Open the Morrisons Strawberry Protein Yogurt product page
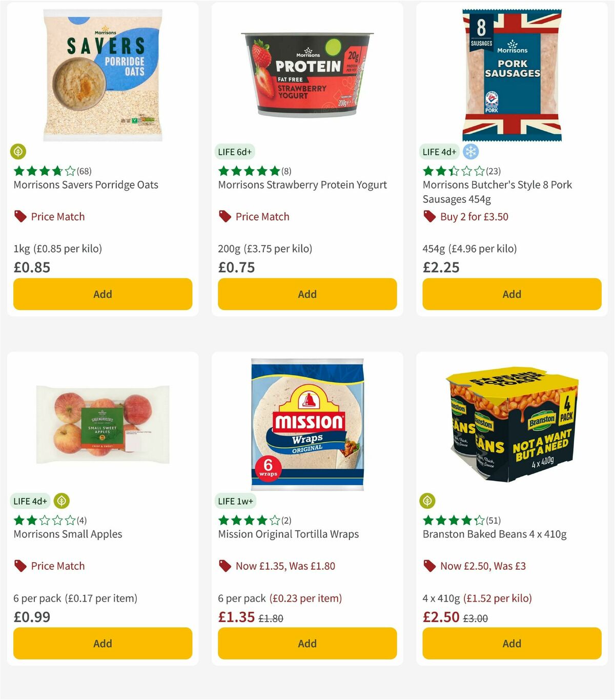Screen dimensions: 615x700 pyautogui.click(x=302, y=184)
